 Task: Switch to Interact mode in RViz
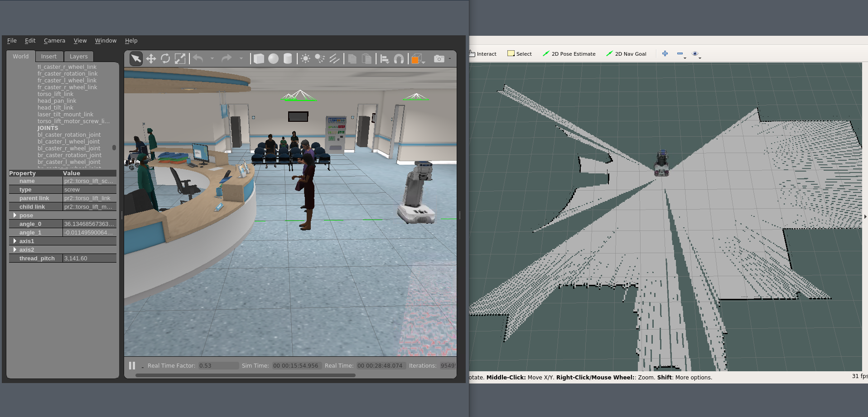(x=482, y=53)
